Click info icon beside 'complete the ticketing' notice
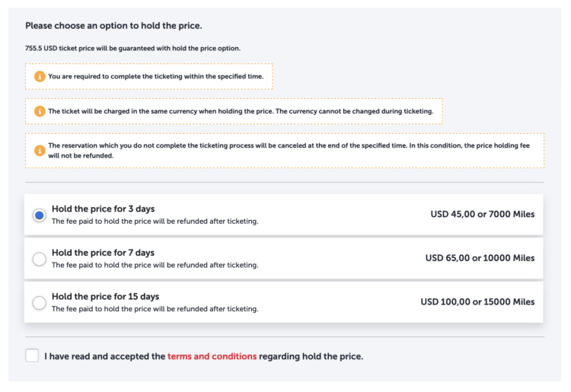The image size is (571, 392). (40, 76)
